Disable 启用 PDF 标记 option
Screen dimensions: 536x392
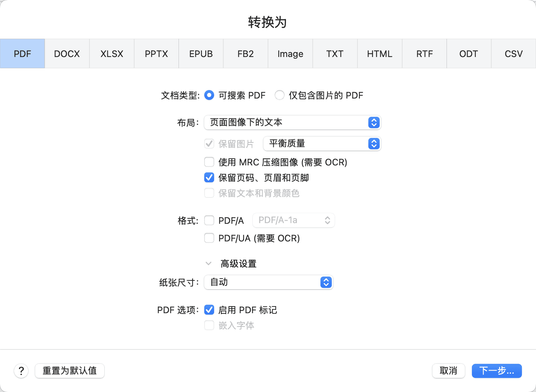(209, 310)
